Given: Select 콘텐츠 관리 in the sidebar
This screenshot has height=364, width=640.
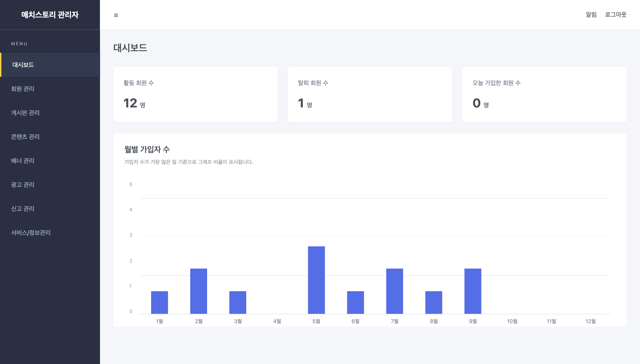Looking at the screenshot, I should pyautogui.click(x=50, y=137).
